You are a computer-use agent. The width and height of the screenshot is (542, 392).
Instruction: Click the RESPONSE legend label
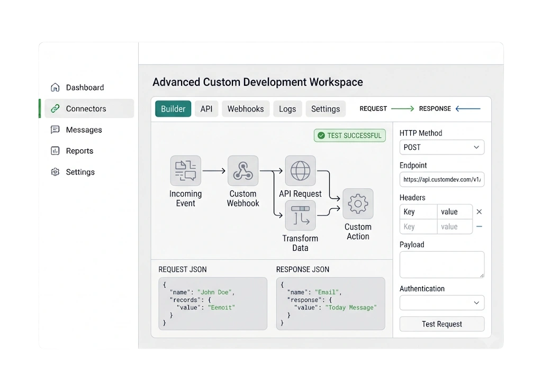435,108
